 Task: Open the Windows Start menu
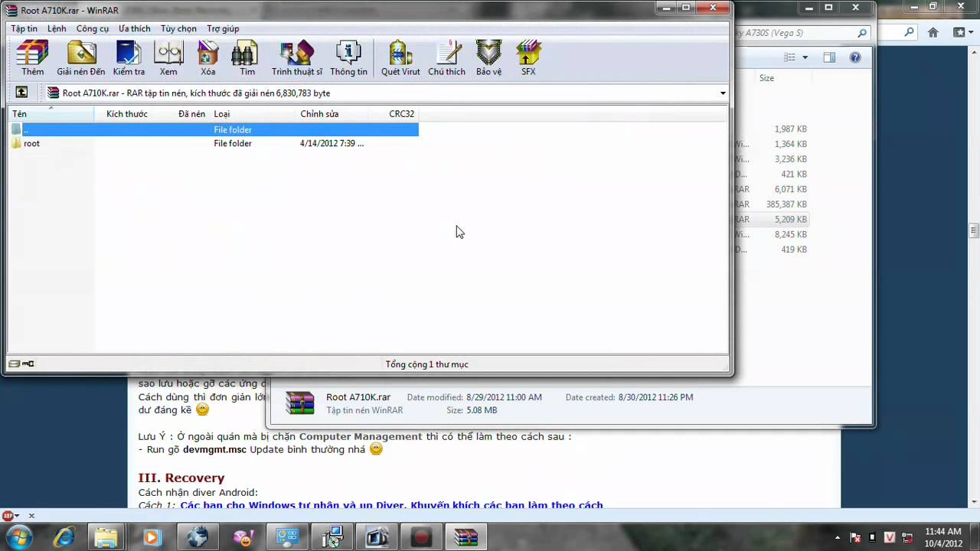pyautogui.click(x=19, y=537)
